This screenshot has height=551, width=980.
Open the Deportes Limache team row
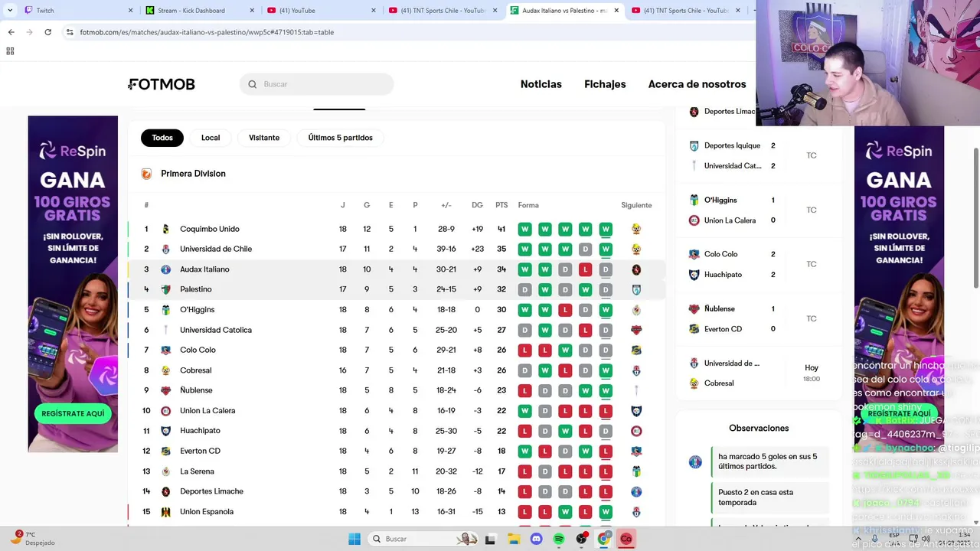pos(396,491)
